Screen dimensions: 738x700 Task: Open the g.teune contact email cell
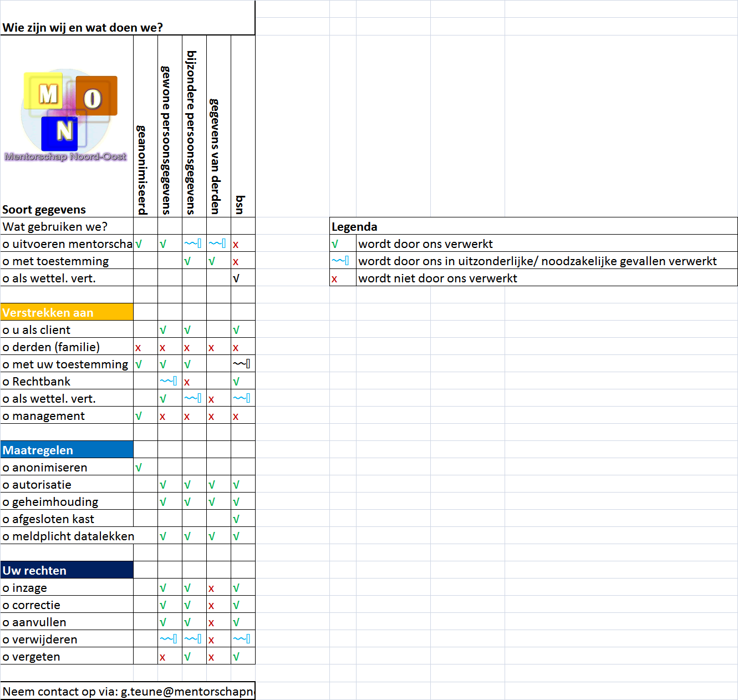(128, 691)
